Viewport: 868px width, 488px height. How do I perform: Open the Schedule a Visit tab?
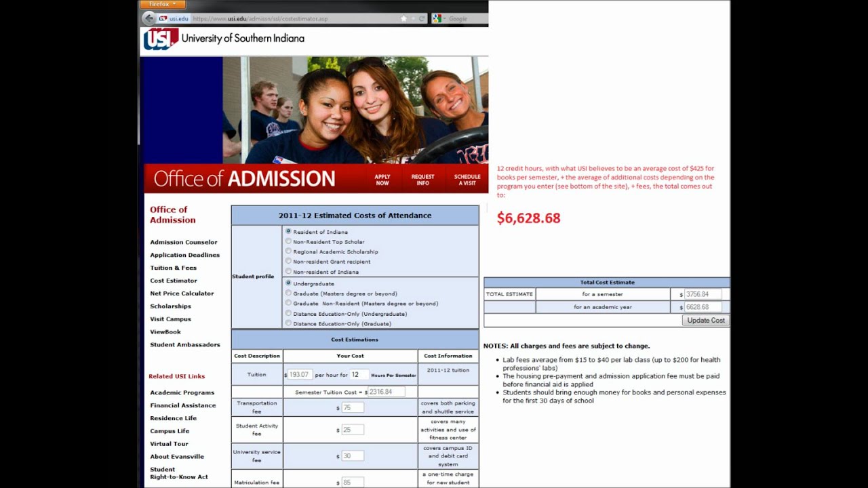click(467, 180)
